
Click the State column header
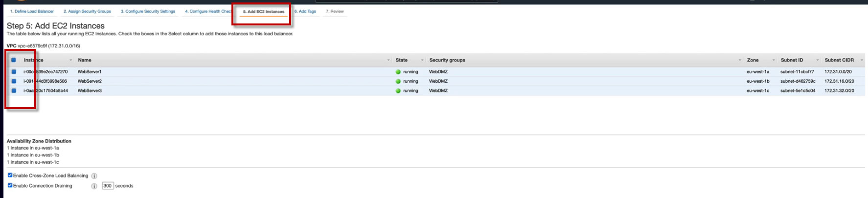[401, 60]
